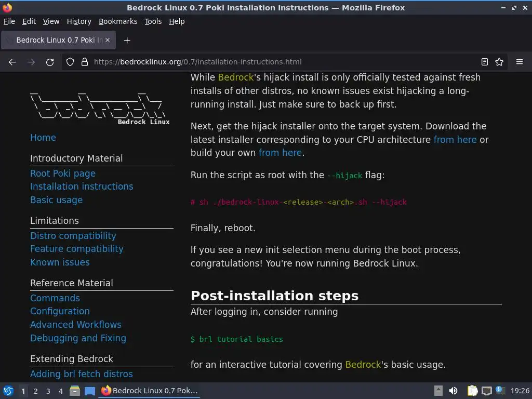This screenshot has height=399, width=532.
Task: Click the Introductory Material sidebar heading
Action: (76, 158)
